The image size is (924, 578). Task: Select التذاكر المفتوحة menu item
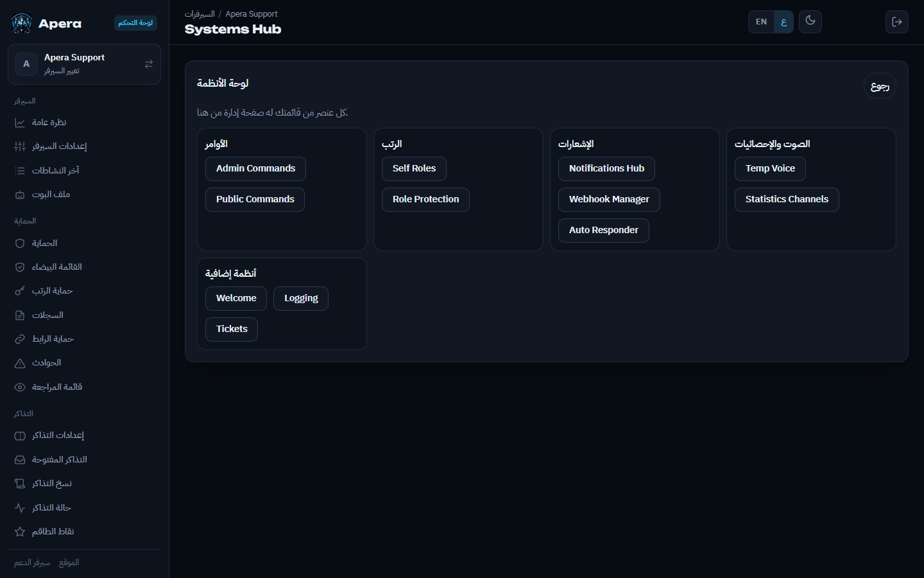pos(84,460)
